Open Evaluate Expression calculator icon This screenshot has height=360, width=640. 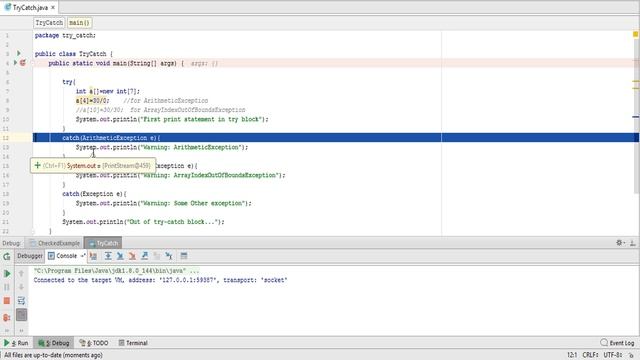click(184, 256)
